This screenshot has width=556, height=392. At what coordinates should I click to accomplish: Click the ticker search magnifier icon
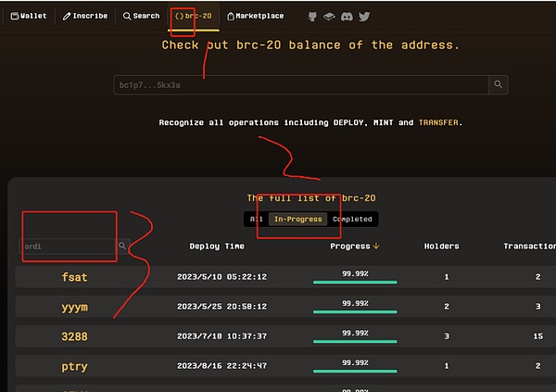tap(122, 247)
